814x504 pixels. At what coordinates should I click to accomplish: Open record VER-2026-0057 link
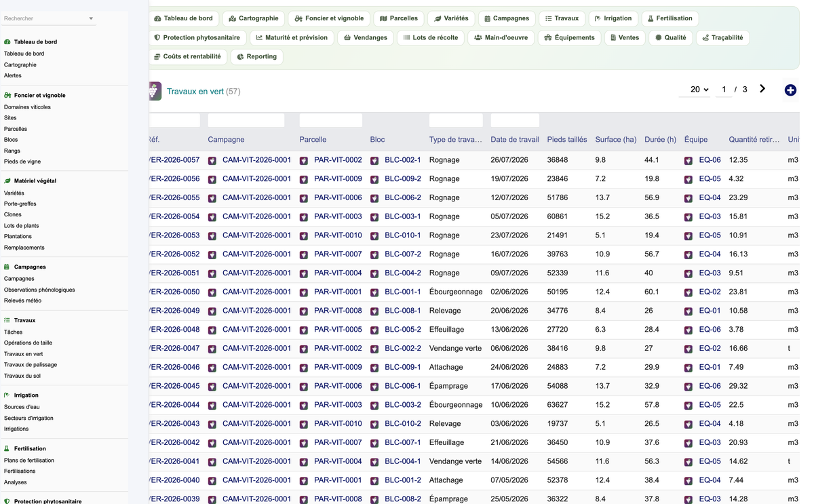pyautogui.click(x=174, y=160)
